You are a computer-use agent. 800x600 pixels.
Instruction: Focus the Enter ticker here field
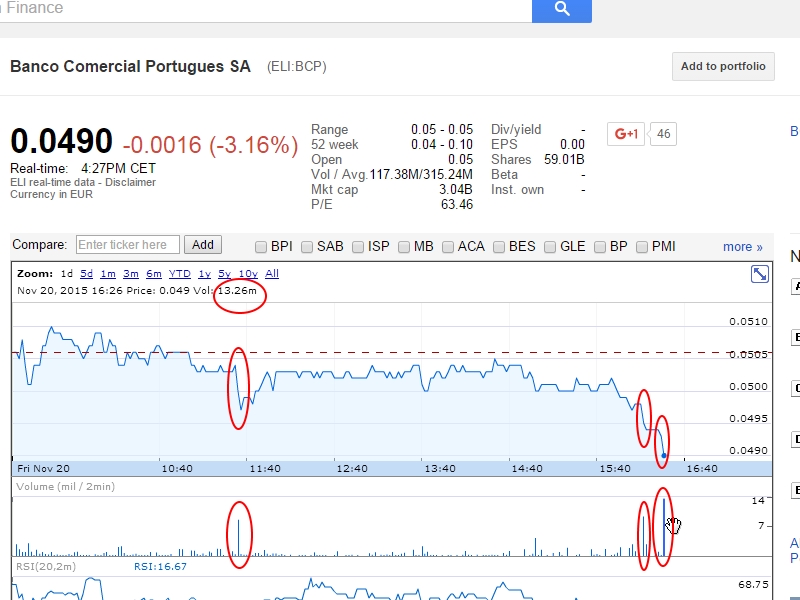point(128,245)
